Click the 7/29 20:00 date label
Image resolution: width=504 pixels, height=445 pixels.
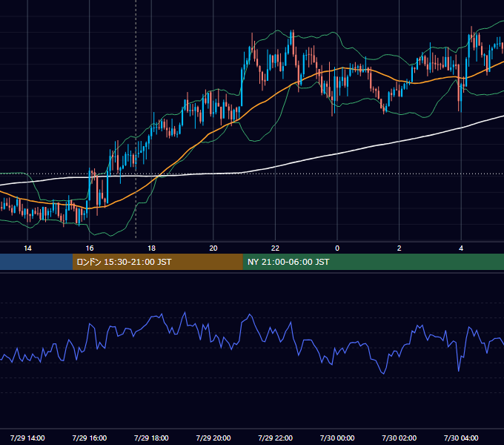point(213,438)
